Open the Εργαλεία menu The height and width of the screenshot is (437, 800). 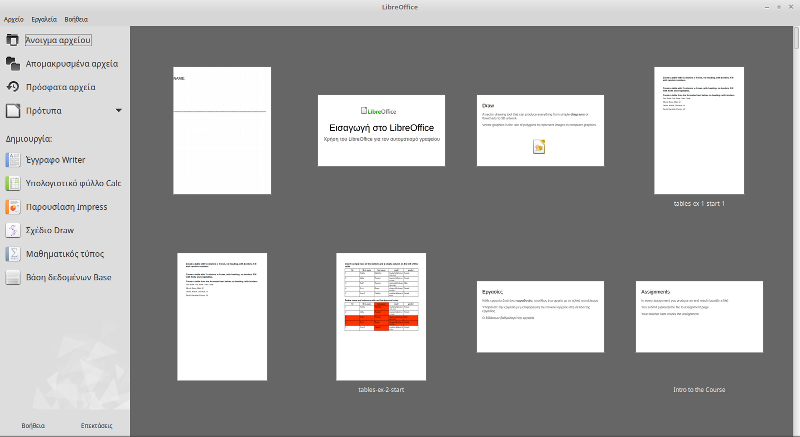pyautogui.click(x=44, y=19)
